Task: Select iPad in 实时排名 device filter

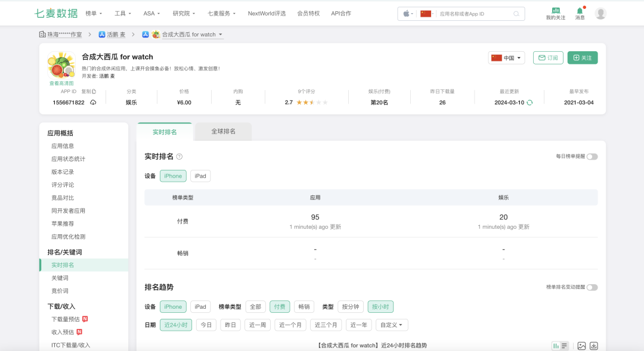Action: click(x=200, y=176)
